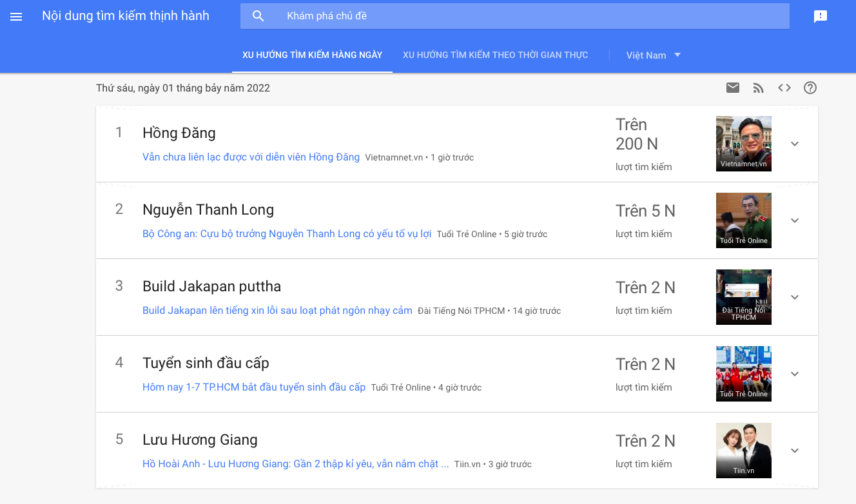Switch to 'Xu hướng tìm kiếm hàng ngày' tab

[x=313, y=55]
